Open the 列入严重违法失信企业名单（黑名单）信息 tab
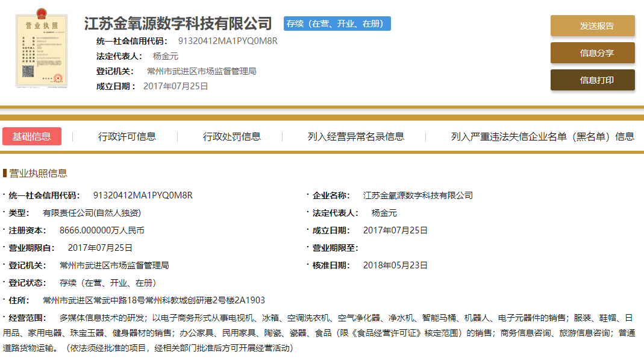The width and height of the screenshot is (644, 363). click(x=542, y=136)
